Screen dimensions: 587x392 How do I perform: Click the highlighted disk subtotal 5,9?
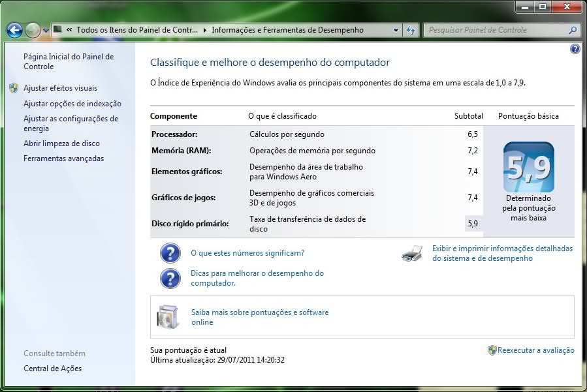click(473, 224)
